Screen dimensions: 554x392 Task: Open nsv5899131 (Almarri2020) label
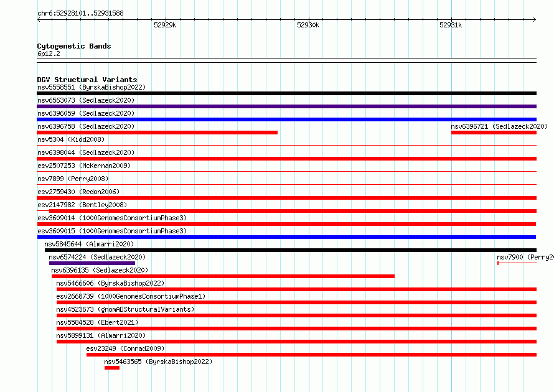[x=101, y=335]
